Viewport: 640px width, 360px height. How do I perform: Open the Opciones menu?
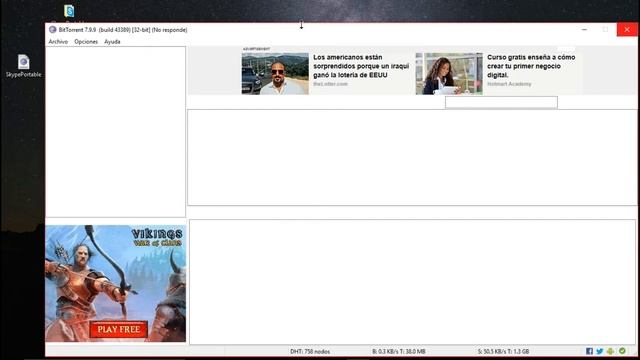[x=86, y=42]
